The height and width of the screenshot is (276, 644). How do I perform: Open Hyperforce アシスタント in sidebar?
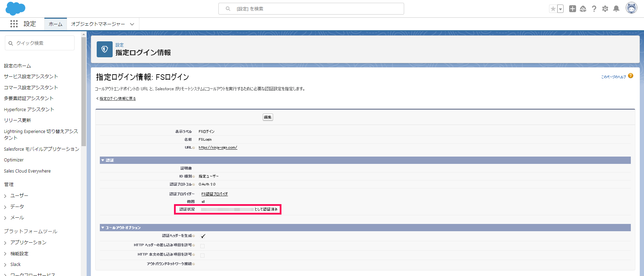click(x=29, y=109)
